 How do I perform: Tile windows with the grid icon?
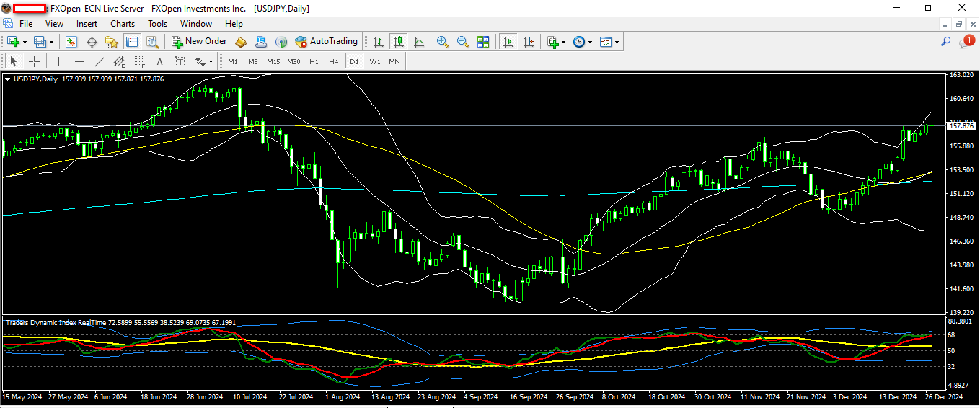(x=483, y=42)
